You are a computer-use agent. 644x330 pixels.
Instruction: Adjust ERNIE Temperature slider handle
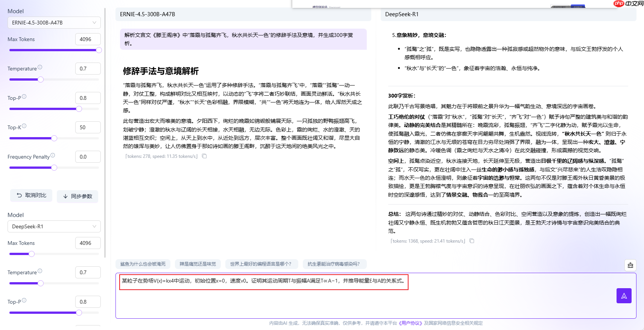(x=41, y=79)
